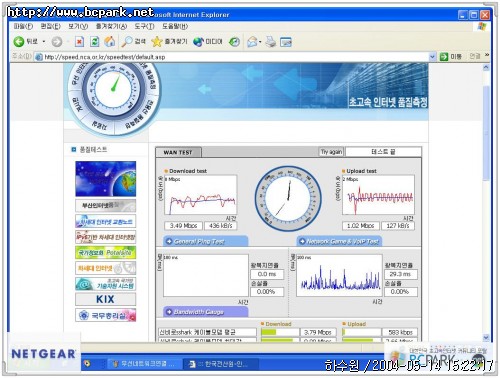Open the 부산인터넷 sidebar banner
This screenshot has height=378, width=500.
(106, 205)
